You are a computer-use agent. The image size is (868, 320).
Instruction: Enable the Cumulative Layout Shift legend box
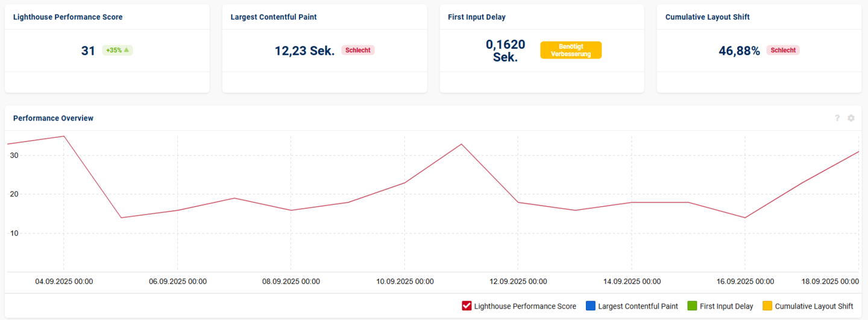tap(767, 306)
